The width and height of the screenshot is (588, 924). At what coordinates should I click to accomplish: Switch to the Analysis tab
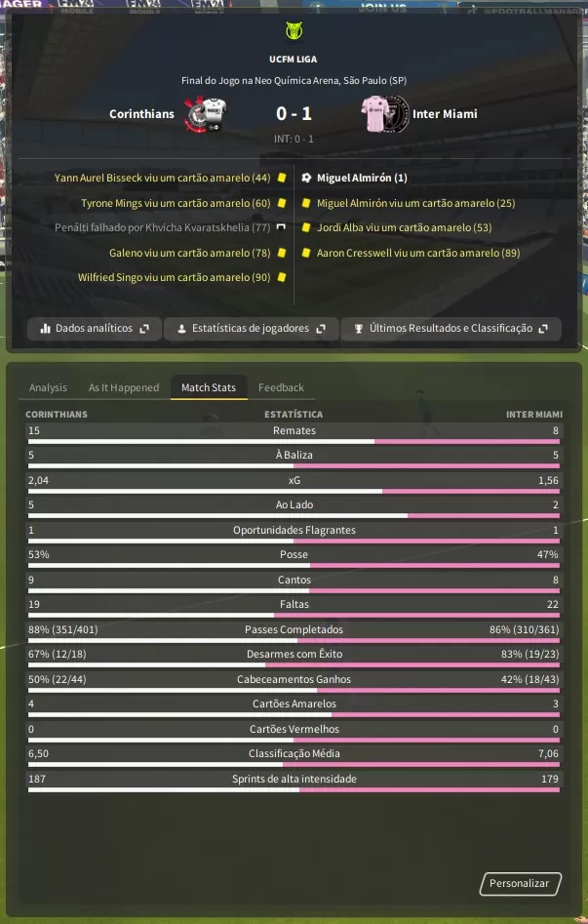click(49, 387)
